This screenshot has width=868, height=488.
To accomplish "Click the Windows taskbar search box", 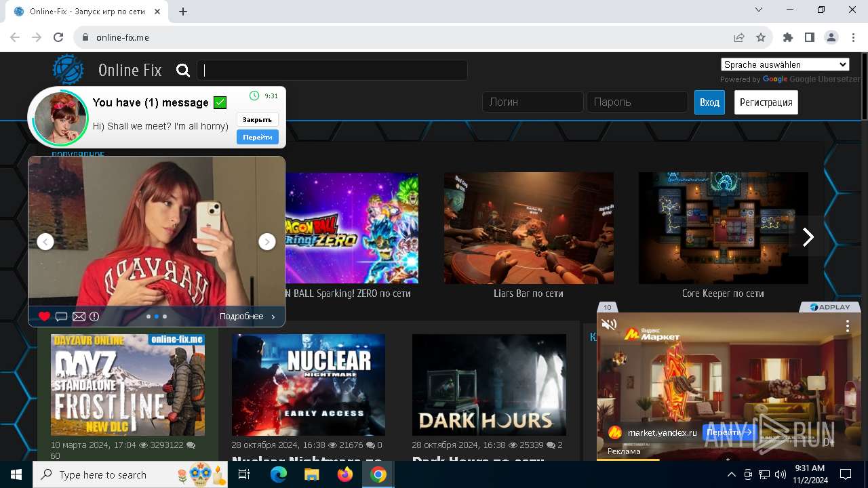I will point(132,474).
